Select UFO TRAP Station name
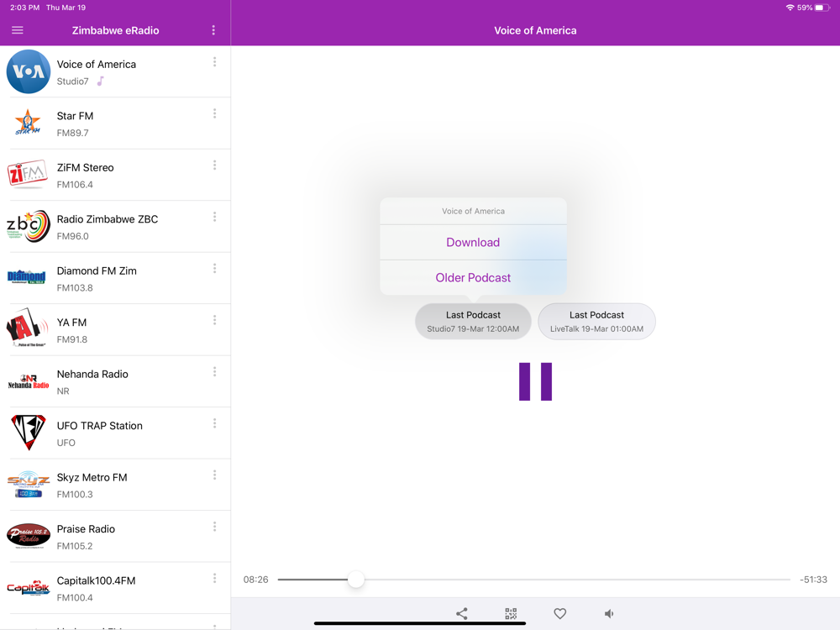 (x=100, y=426)
